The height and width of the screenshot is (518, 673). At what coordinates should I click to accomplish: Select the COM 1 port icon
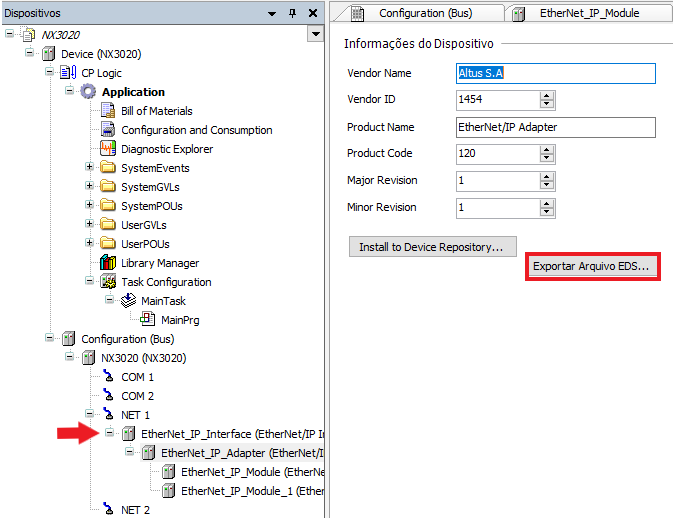109,377
